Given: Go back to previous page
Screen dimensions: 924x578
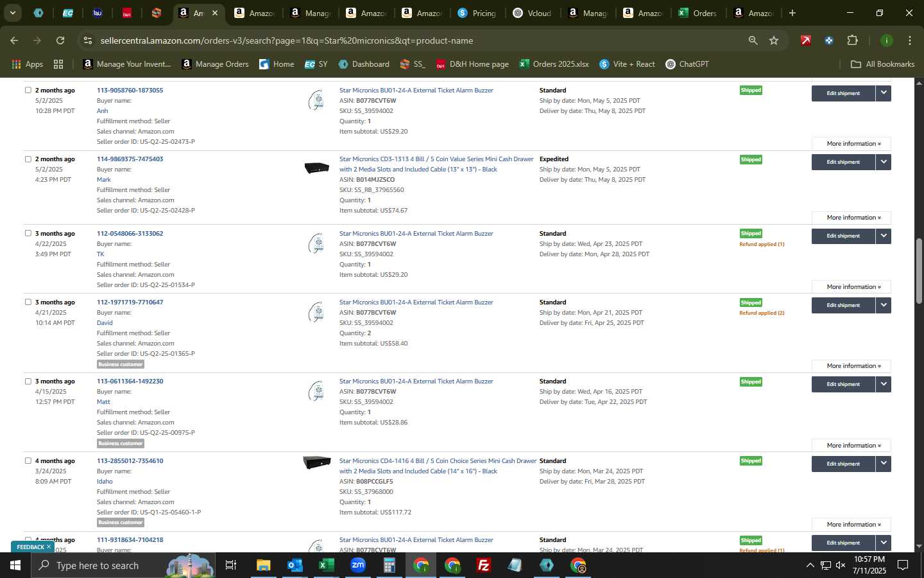Looking at the screenshot, I should [x=14, y=40].
